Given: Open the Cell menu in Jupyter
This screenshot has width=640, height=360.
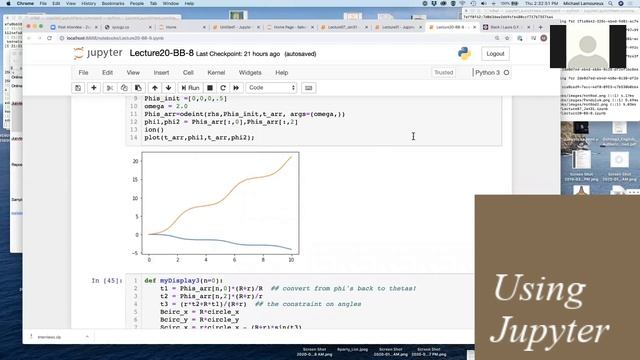Looking at the screenshot, I should 188,73.
